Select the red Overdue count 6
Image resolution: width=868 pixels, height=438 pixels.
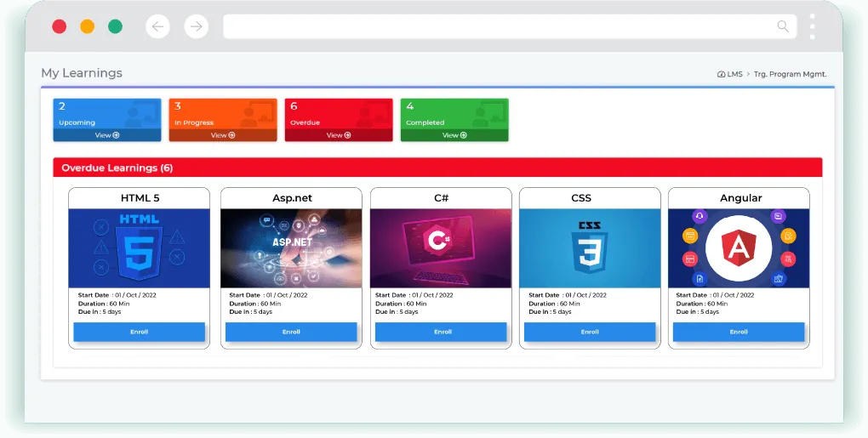click(294, 106)
